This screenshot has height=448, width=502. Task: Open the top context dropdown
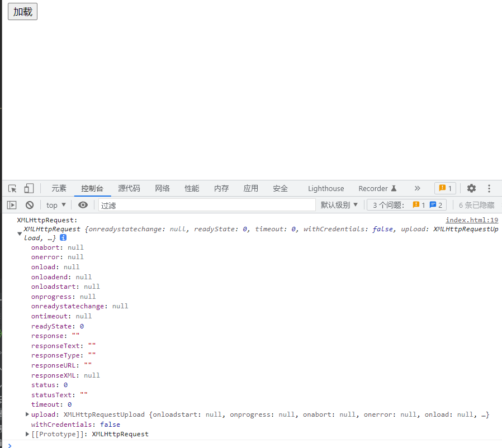[x=56, y=205]
